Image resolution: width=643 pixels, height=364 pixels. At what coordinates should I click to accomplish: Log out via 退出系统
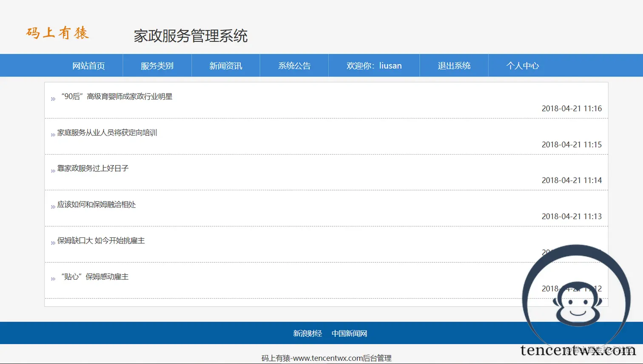(x=454, y=66)
